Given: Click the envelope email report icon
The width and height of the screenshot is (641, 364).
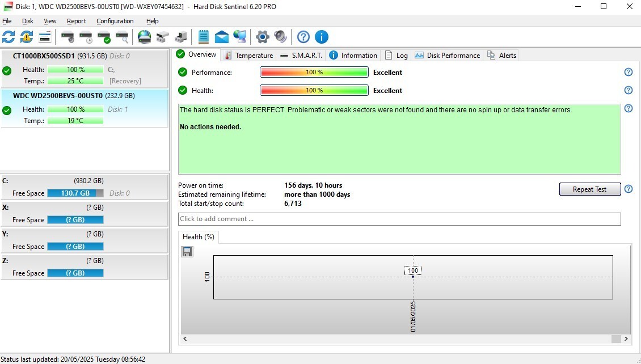Looking at the screenshot, I should pos(222,37).
